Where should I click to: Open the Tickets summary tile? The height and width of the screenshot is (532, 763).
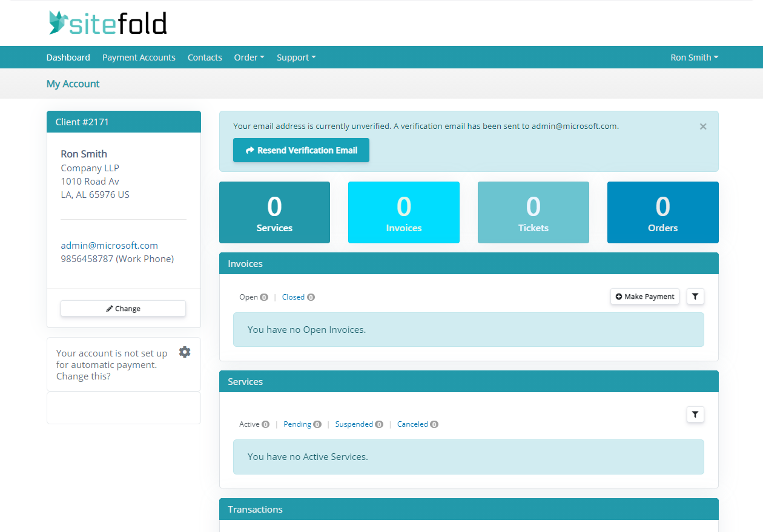[x=533, y=212]
